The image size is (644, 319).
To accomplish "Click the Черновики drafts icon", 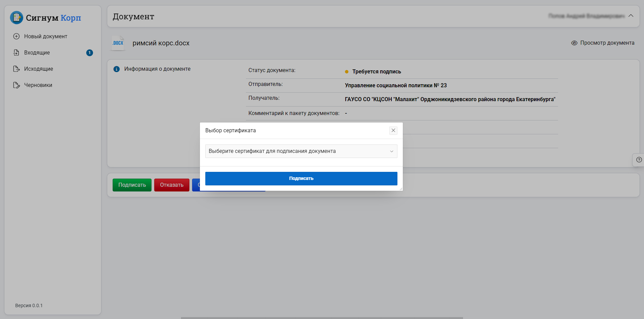I will 16,85.
